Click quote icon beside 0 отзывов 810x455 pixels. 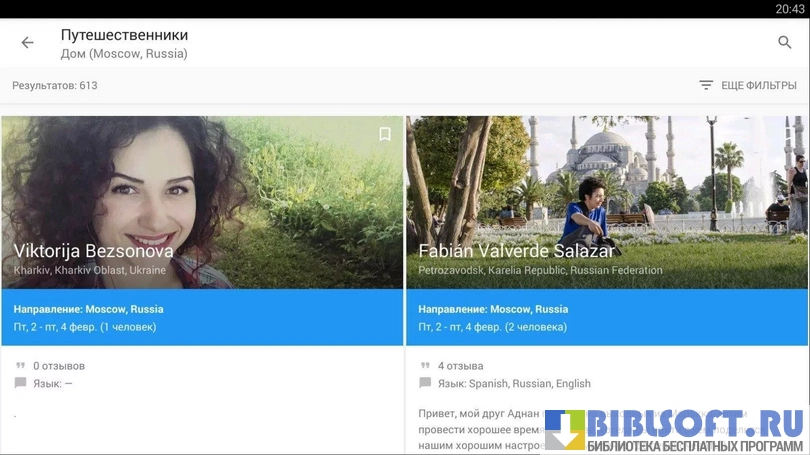point(21,366)
